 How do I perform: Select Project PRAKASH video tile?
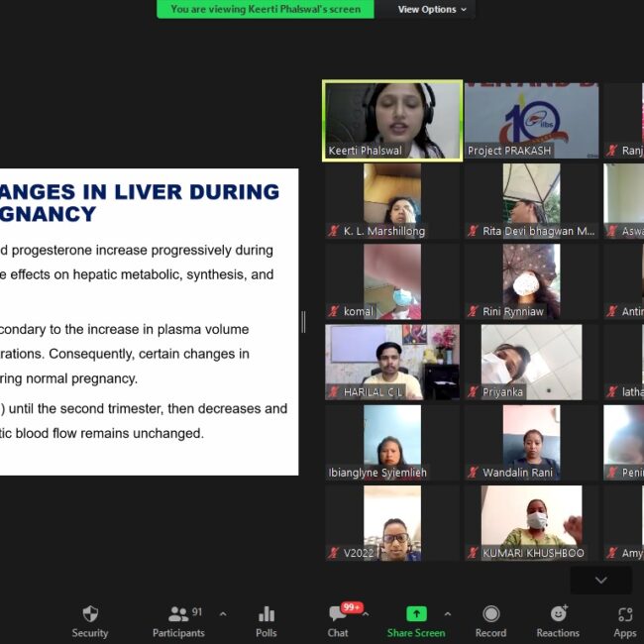[x=531, y=120]
